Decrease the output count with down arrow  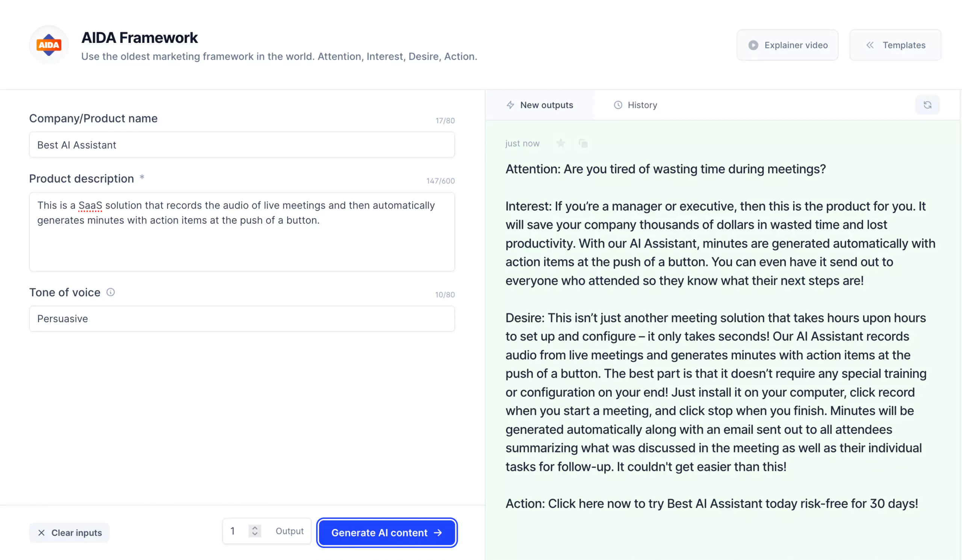coord(255,534)
